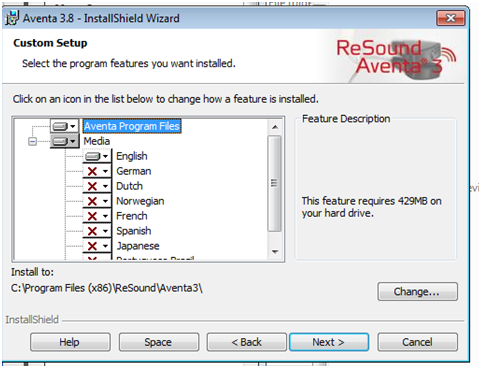Click the Help button
Image resolution: width=481 pixels, height=368 pixels.
pos(70,342)
